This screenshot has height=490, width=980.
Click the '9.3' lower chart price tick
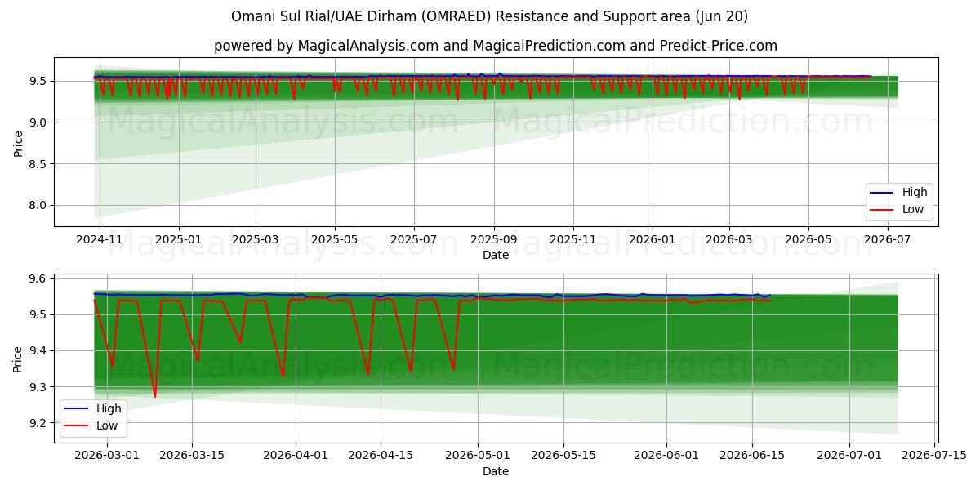coord(40,387)
